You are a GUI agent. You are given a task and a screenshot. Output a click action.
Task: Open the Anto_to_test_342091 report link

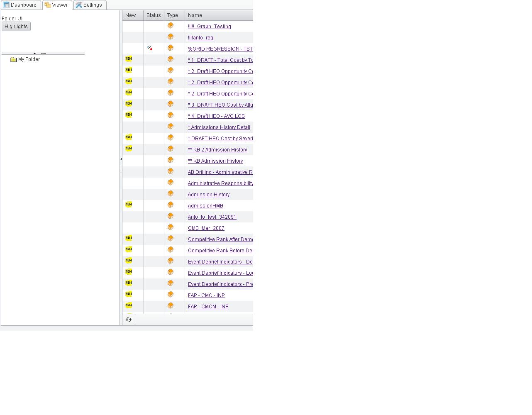click(212, 217)
